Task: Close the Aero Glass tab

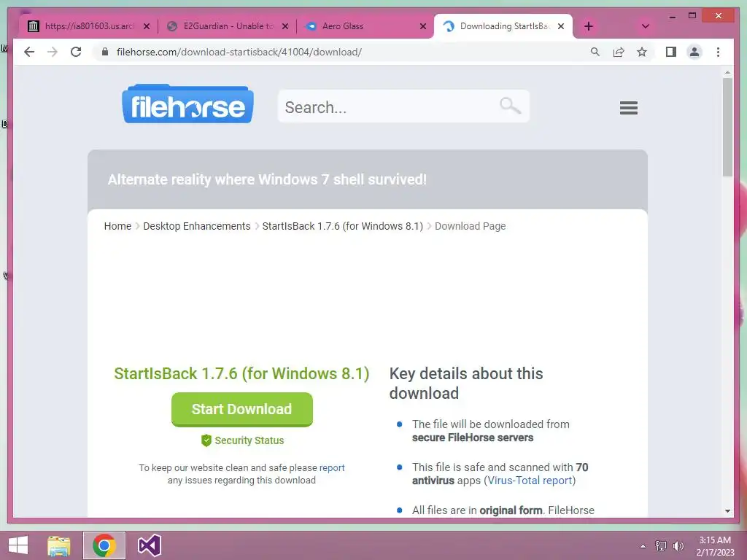Action: 422,26
